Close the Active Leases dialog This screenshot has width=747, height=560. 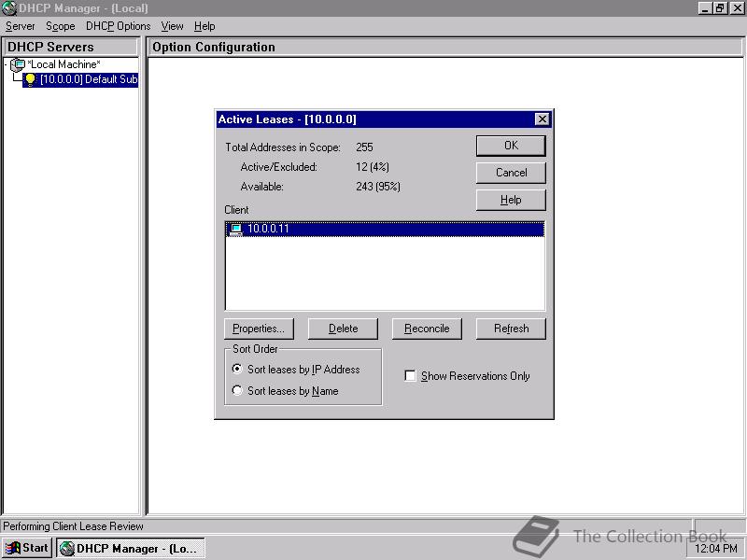[543, 119]
